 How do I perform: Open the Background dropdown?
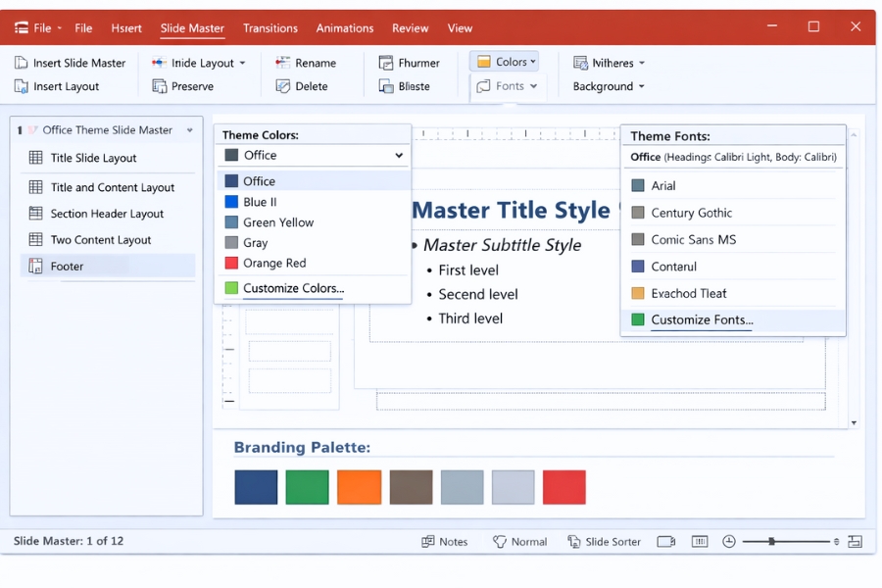[x=608, y=86]
